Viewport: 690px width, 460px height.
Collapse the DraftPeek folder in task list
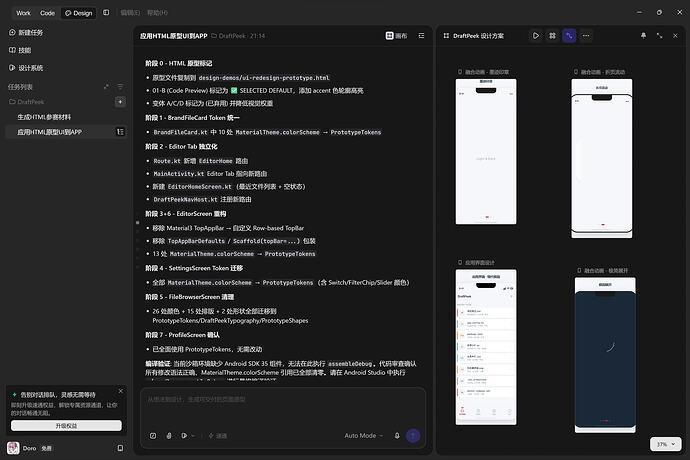[x=27, y=102]
